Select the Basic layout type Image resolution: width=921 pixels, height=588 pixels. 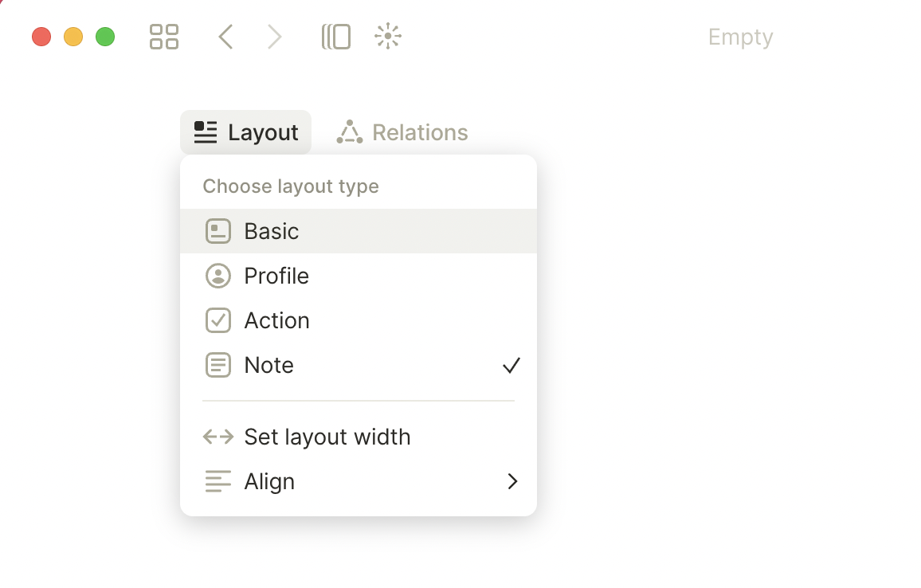click(x=359, y=231)
